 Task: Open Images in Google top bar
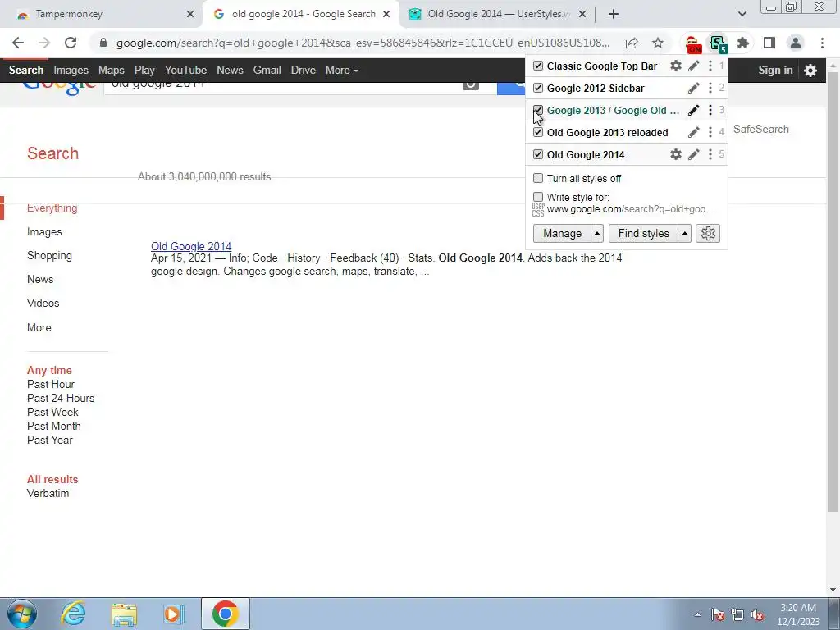click(x=71, y=71)
